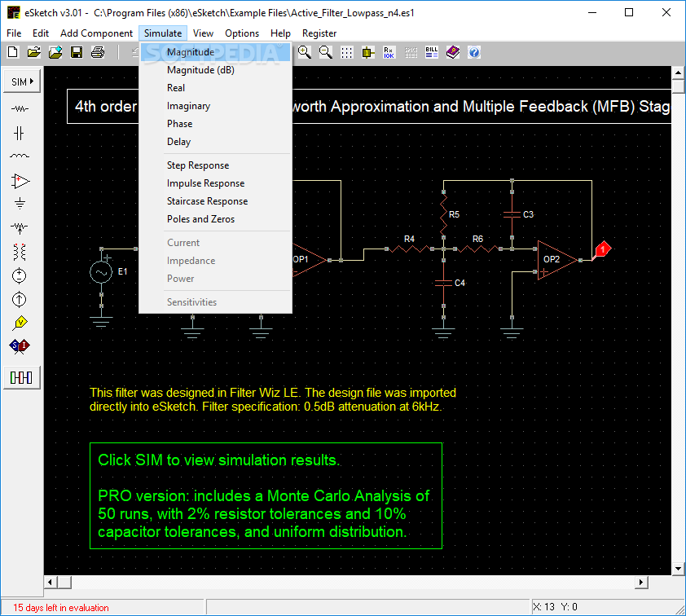686x616 pixels.
Task: Click the '15 days left in evaluation' status text
Action: click(x=61, y=607)
